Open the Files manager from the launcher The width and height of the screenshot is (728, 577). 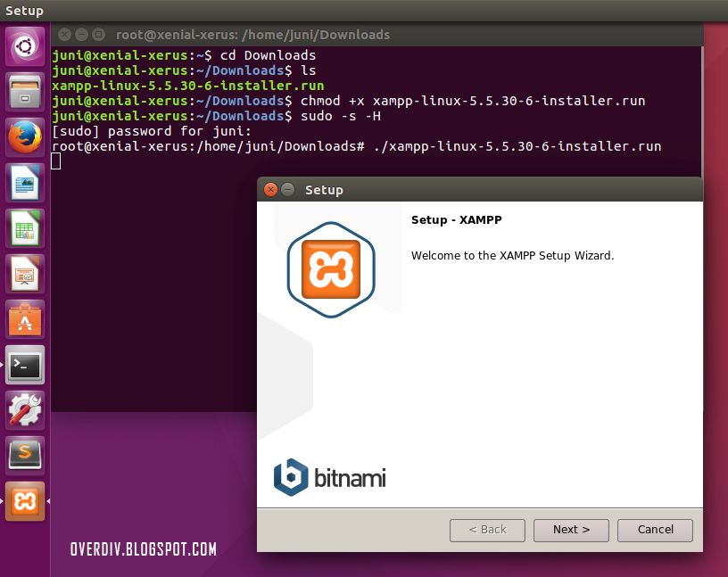(x=25, y=92)
